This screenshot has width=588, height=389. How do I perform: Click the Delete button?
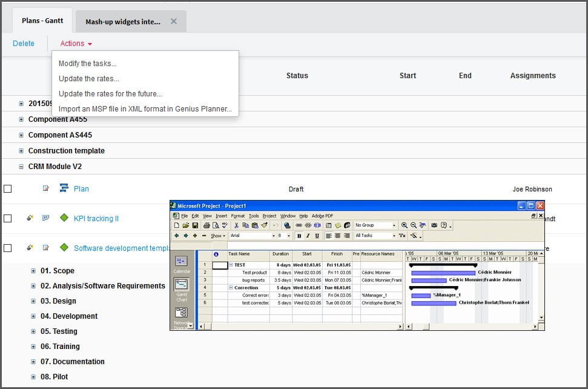(x=24, y=44)
